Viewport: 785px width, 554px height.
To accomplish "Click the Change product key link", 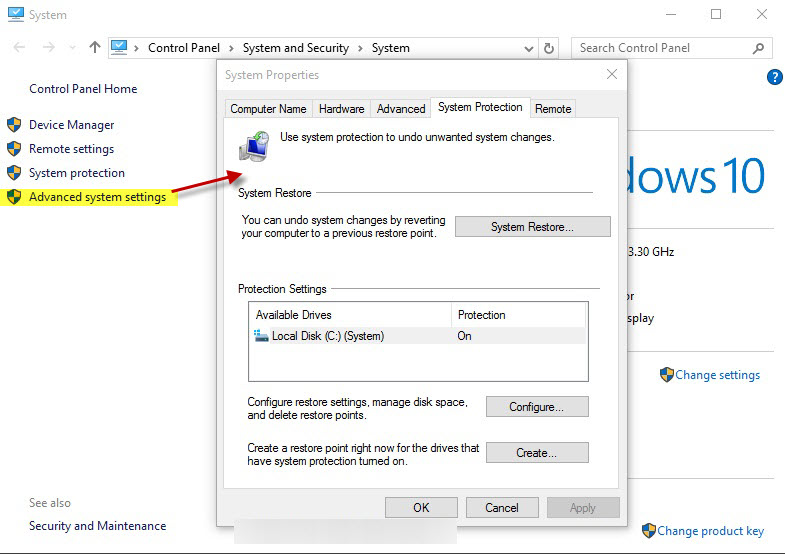I will [710, 530].
